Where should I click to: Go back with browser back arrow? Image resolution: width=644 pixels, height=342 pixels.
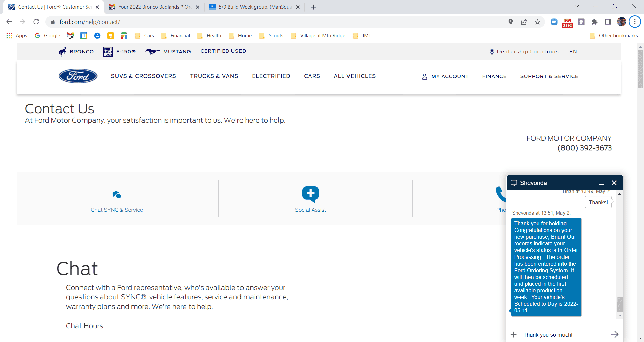pos(9,22)
